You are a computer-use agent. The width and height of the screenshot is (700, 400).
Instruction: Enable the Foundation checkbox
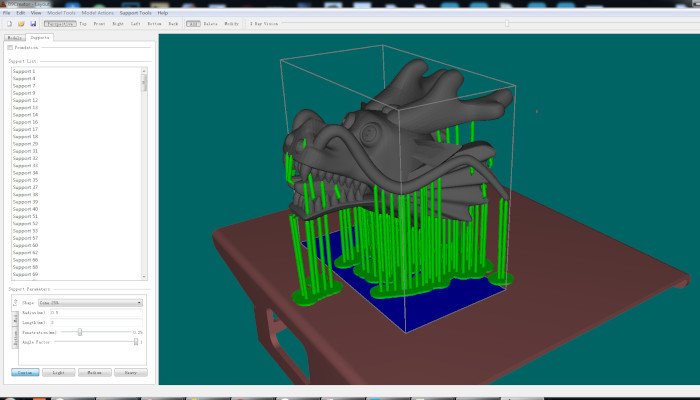coord(10,47)
